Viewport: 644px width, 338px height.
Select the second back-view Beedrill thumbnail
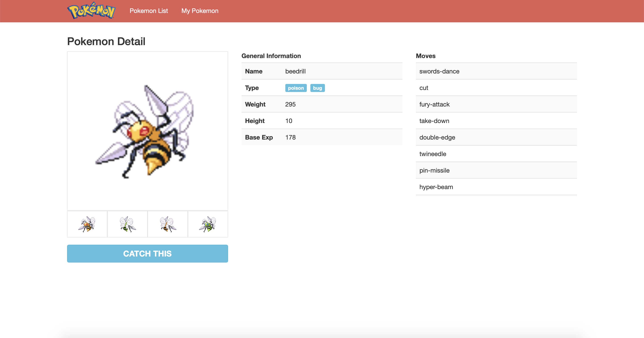coord(127,224)
